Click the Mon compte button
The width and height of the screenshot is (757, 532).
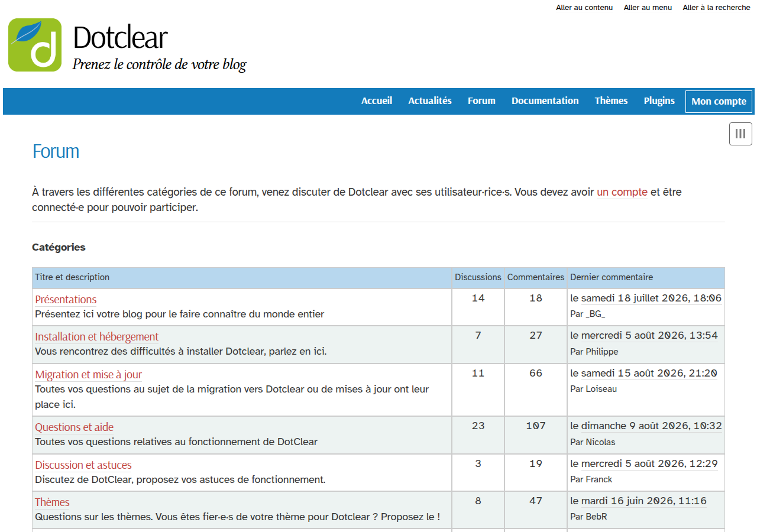coord(719,102)
